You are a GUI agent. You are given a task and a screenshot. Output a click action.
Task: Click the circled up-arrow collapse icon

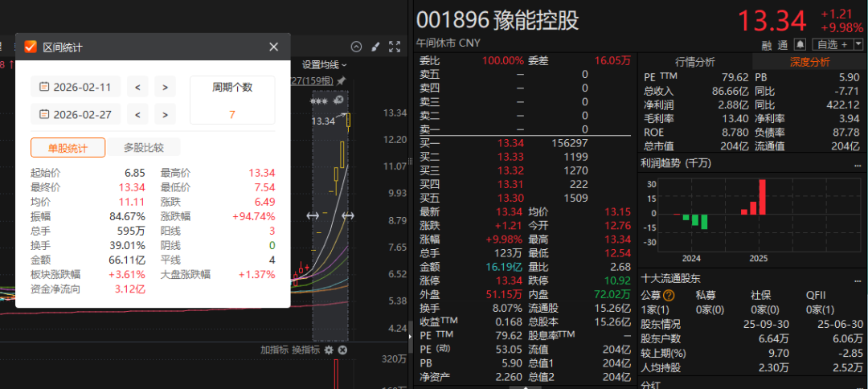pos(357,47)
